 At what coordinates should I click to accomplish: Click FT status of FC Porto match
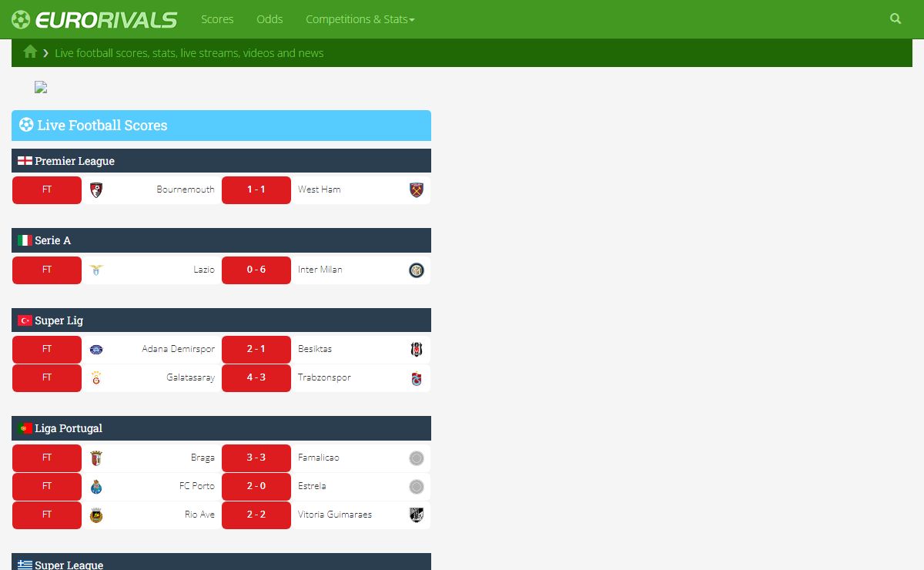click(x=47, y=487)
